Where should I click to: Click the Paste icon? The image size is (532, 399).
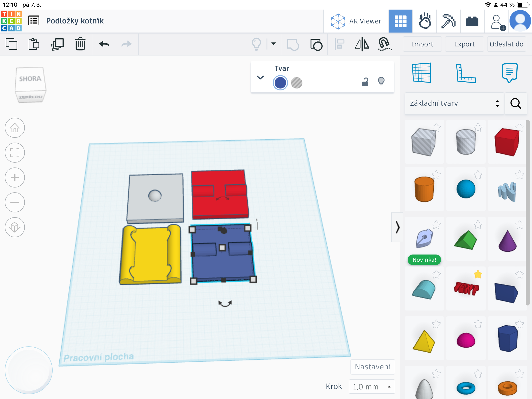click(x=34, y=44)
